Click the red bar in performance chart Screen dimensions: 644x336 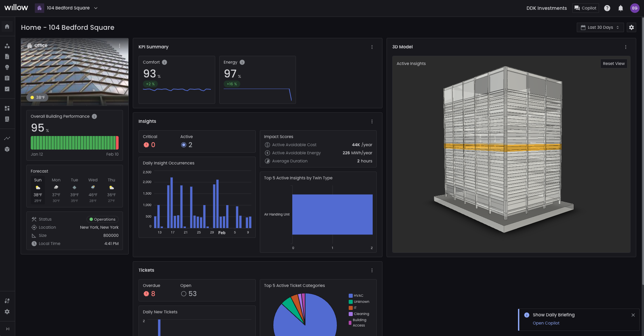coord(117,143)
